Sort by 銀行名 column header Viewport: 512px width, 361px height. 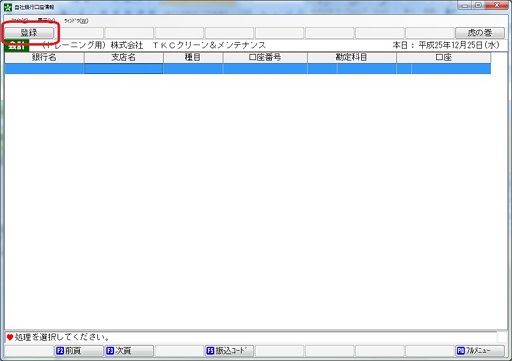[x=44, y=57]
